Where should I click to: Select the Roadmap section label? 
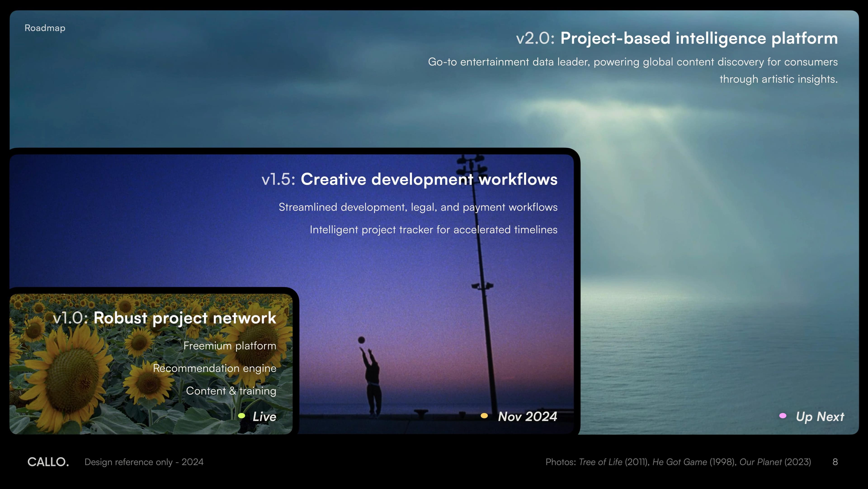click(x=45, y=28)
